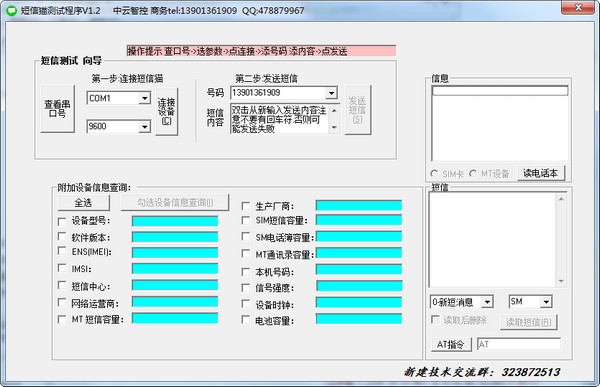Check the 短信中心 checkbox
The image size is (600, 387).
(62, 285)
